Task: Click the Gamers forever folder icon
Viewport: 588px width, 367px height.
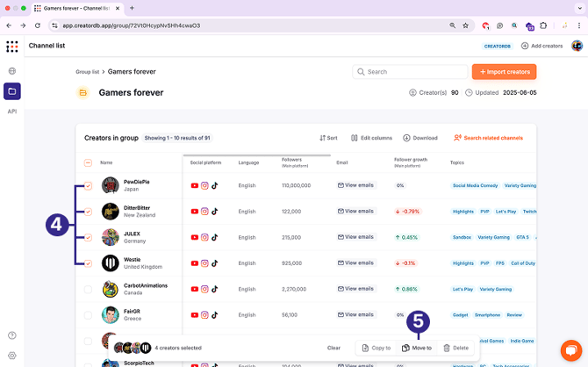Action: [x=82, y=93]
